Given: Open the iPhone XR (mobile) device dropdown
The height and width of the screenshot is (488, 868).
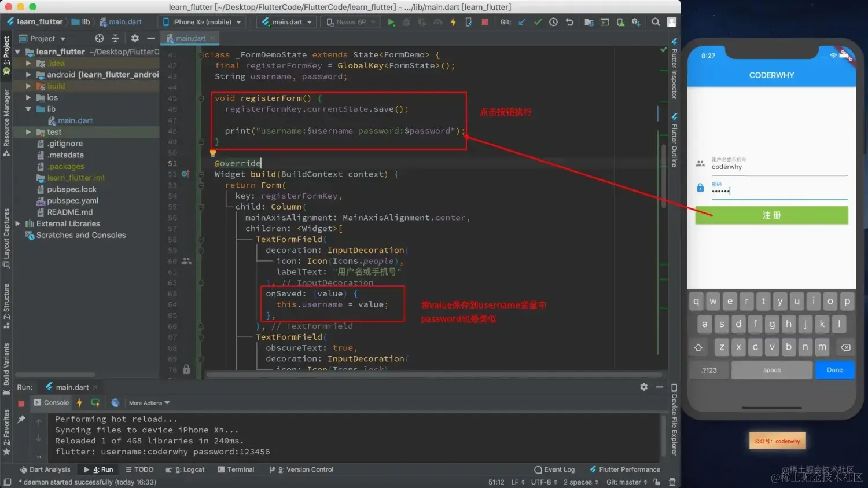Looking at the screenshot, I should 202,22.
